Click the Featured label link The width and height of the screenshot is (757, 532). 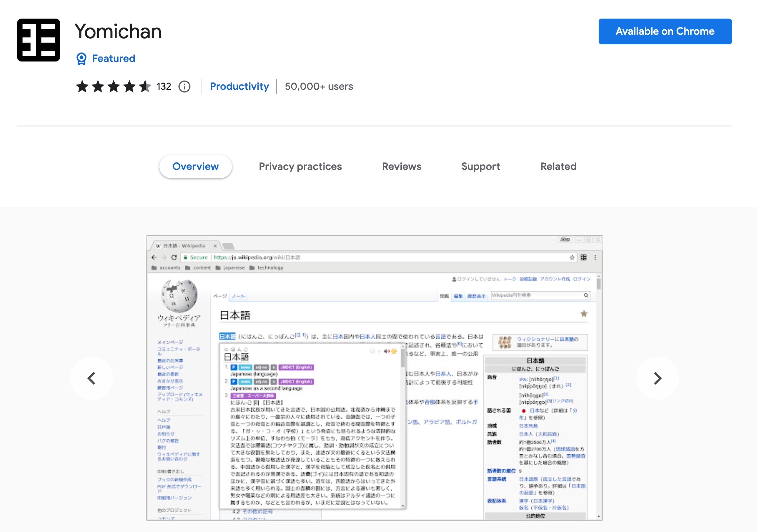coord(114,58)
